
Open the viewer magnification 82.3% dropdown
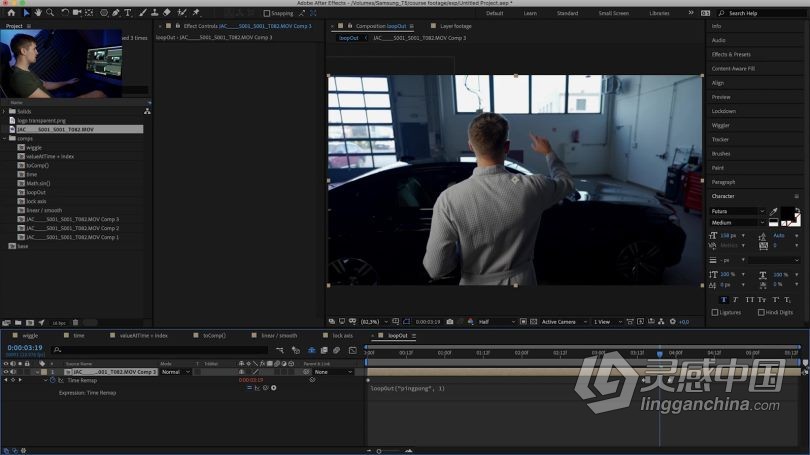[374, 322]
